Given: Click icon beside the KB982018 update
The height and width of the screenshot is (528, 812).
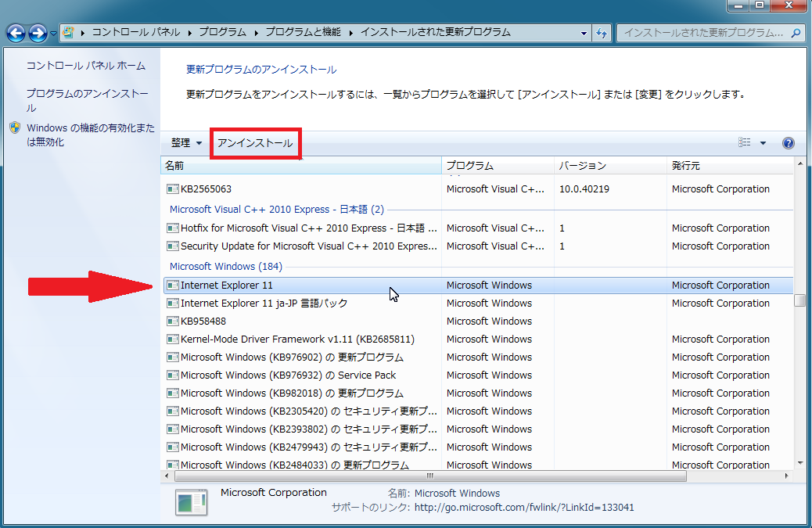Looking at the screenshot, I should [172, 393].
